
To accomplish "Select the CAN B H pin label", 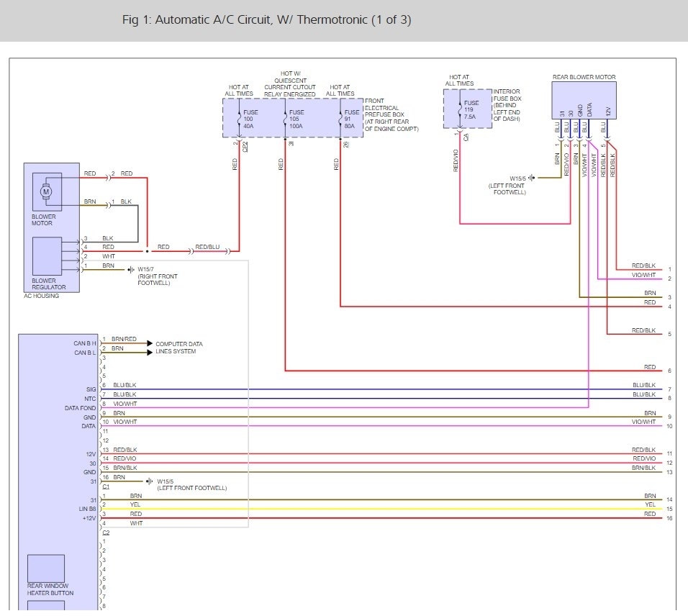I will 85,343.
